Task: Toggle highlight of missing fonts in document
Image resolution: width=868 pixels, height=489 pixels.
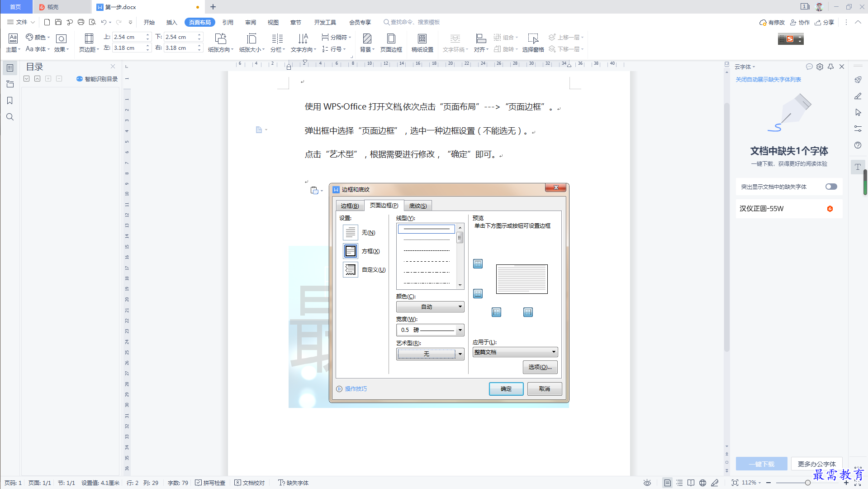Action: click(x=831, y=187)
